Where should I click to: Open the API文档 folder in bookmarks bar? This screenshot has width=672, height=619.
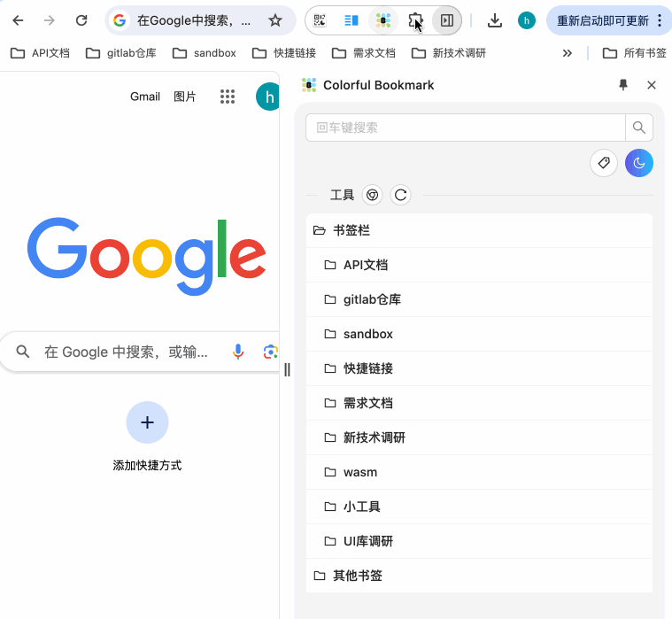[40, 53]
